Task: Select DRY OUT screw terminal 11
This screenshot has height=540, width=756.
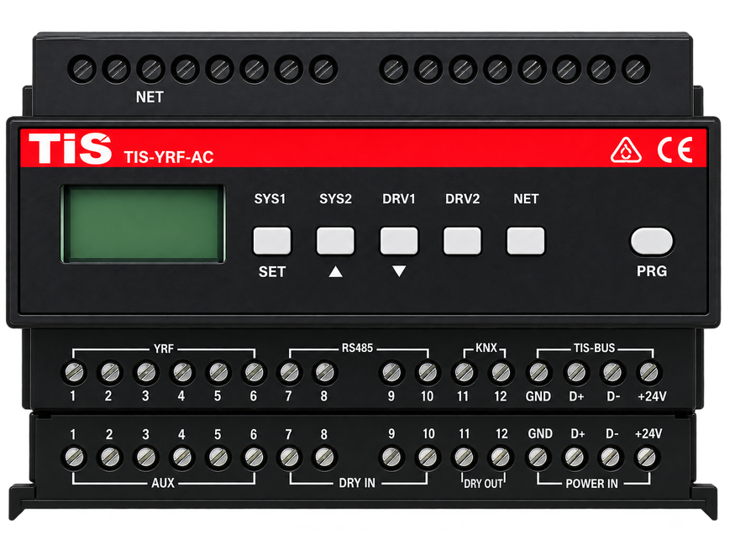Action: tap(464, 457)
